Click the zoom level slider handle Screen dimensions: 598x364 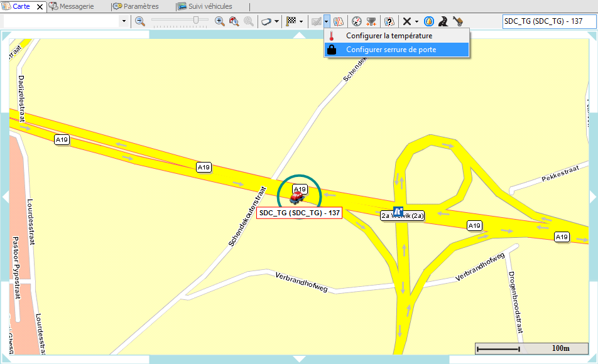pyautogui.click(x=197, y=21)
